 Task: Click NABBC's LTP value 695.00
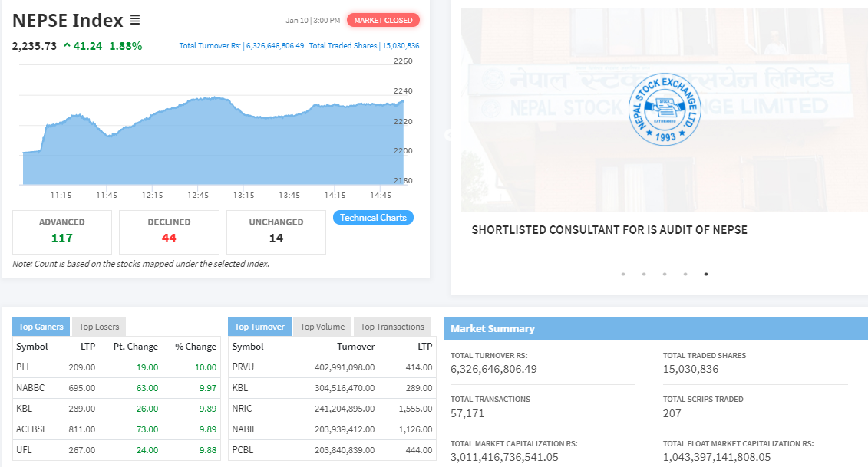pyautogui.click(x=82, y=388)
